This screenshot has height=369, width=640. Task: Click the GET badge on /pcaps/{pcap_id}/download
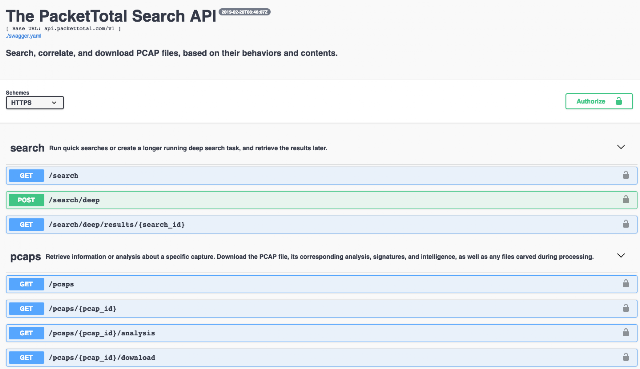pos(26,358)
